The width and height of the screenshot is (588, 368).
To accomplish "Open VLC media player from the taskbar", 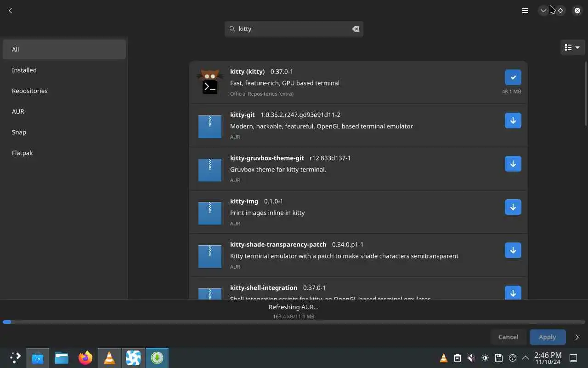I will (x=109, y=357).
